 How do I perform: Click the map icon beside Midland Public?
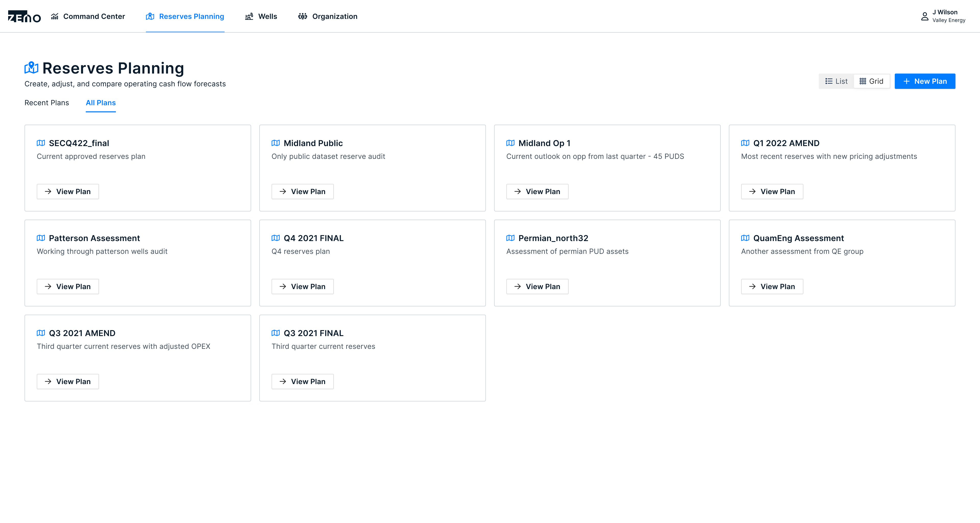276,143
